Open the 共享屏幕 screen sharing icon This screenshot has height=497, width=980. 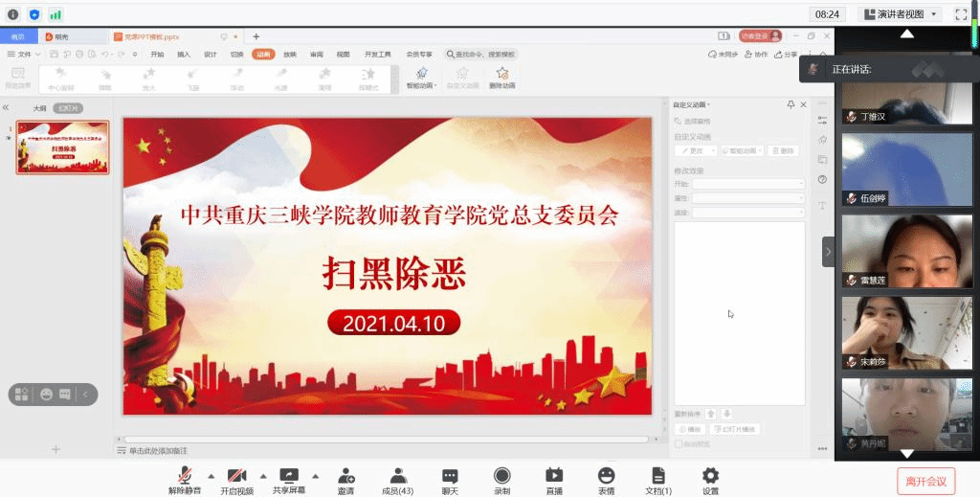(289, 476)
